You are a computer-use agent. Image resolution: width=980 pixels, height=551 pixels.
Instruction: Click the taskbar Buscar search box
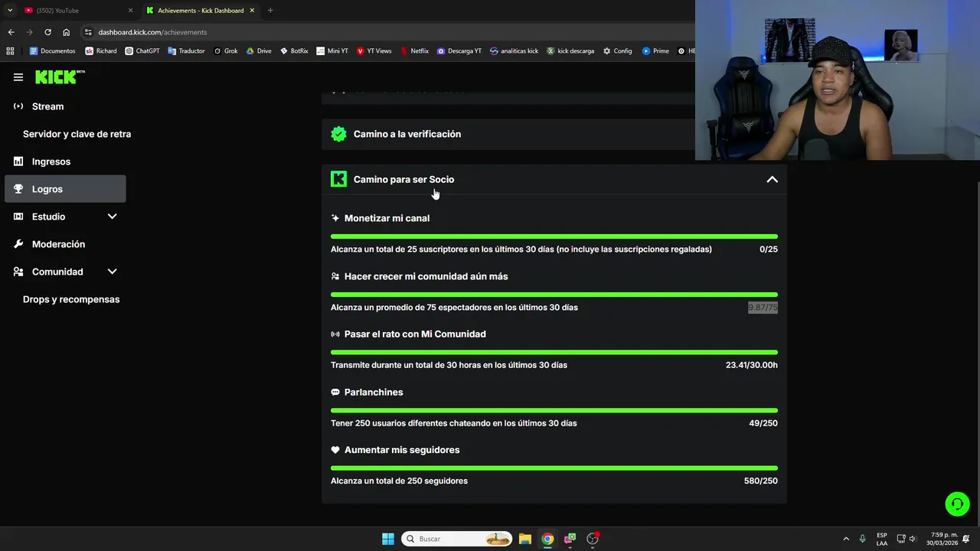coord(456,539)
